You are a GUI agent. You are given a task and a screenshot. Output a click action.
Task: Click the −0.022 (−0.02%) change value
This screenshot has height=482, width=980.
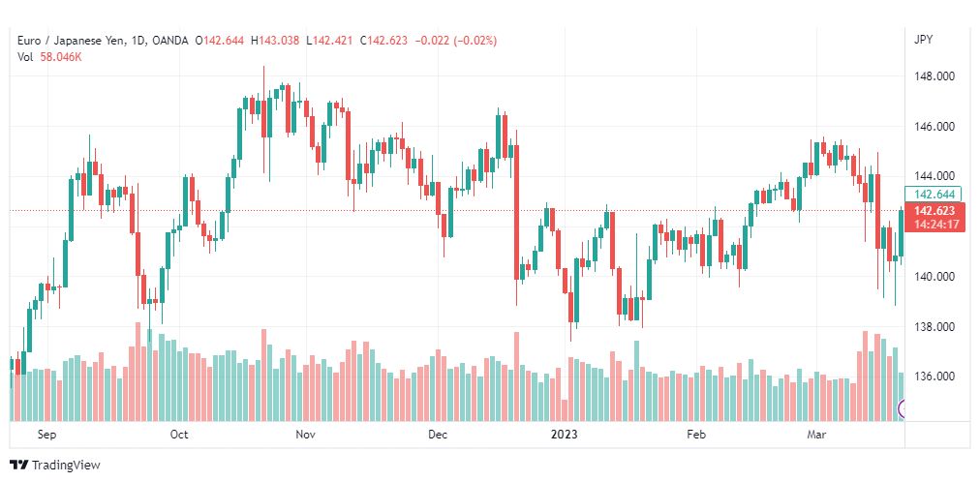[455, 41]
